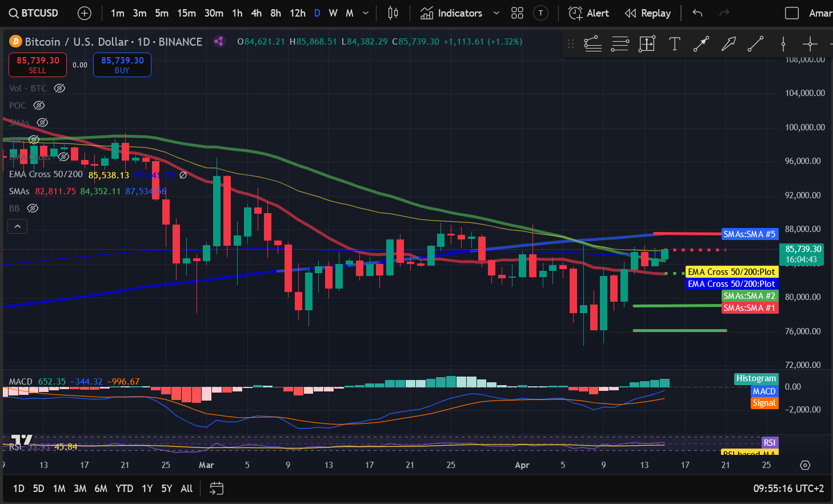Select the 1m timeframe

pos(117,13)
